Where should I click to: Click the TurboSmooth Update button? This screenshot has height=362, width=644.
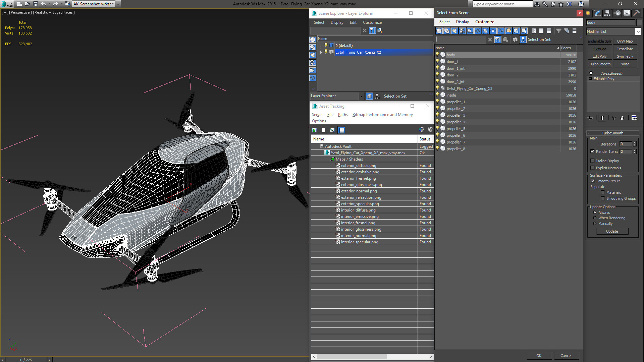(x=612, y=231)
